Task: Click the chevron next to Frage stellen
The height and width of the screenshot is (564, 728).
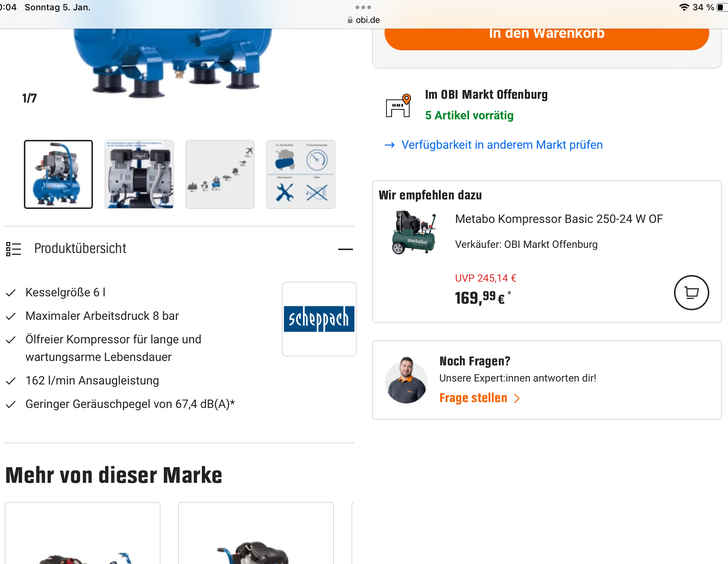Action: click(x=517, y=398)
